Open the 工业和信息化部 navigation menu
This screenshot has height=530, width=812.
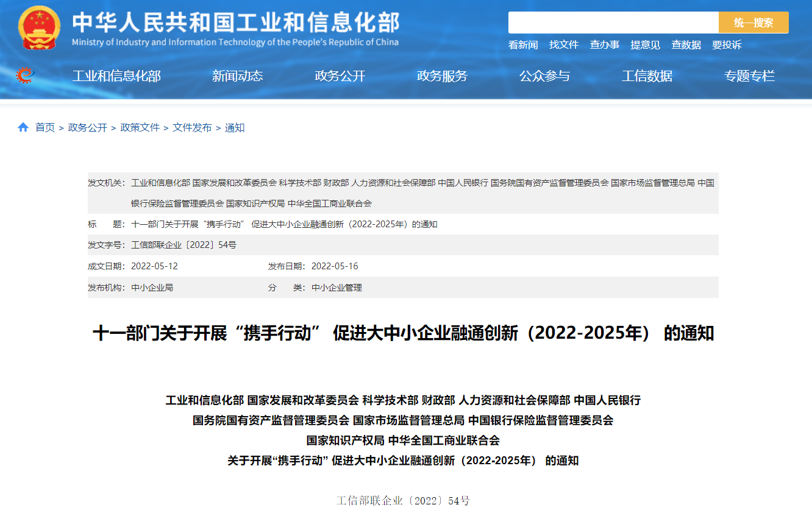click(116, 76)
